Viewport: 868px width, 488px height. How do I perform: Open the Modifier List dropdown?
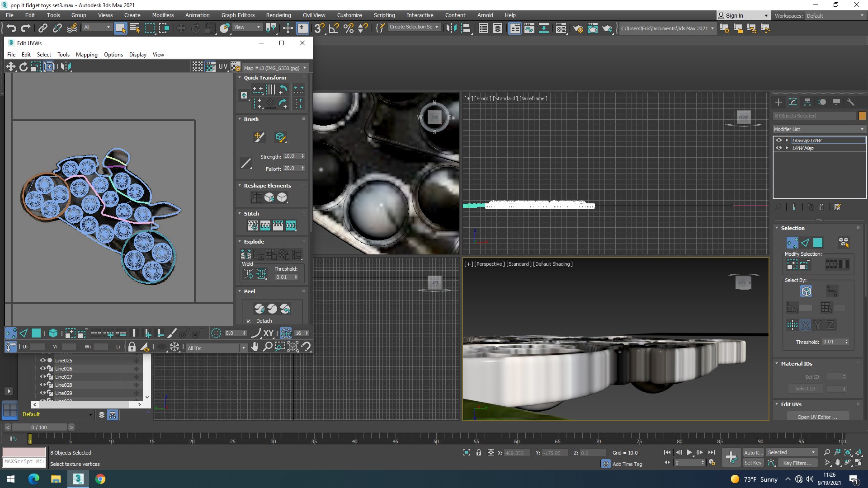pyautogui.click(x=819, y=129)
